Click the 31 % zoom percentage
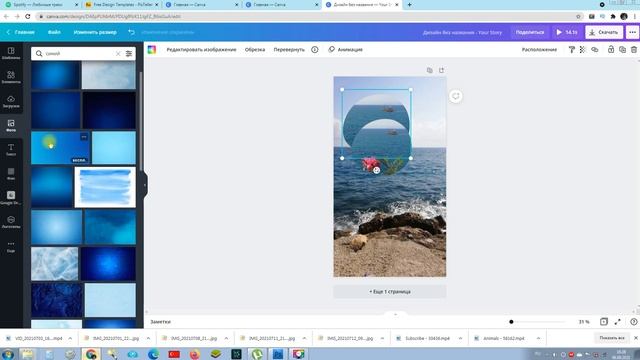This screenshot has height=360, width=640. click(x=584, y=322)
